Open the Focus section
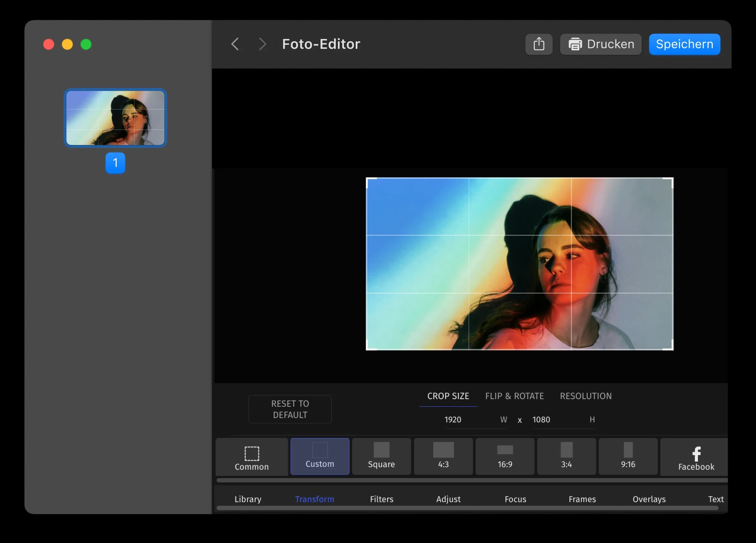This screenshot has height=543, width=756. click(x=515, y=499)
